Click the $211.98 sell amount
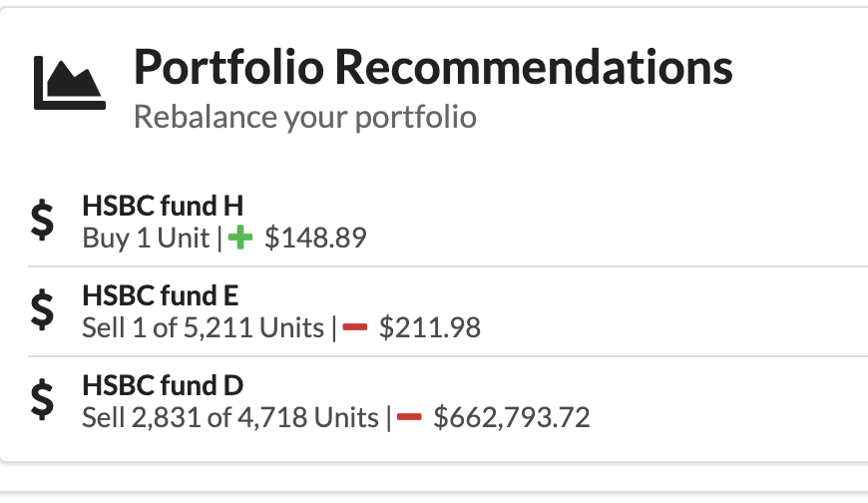Screen dimensions: 868x503 tap(430, 327)
